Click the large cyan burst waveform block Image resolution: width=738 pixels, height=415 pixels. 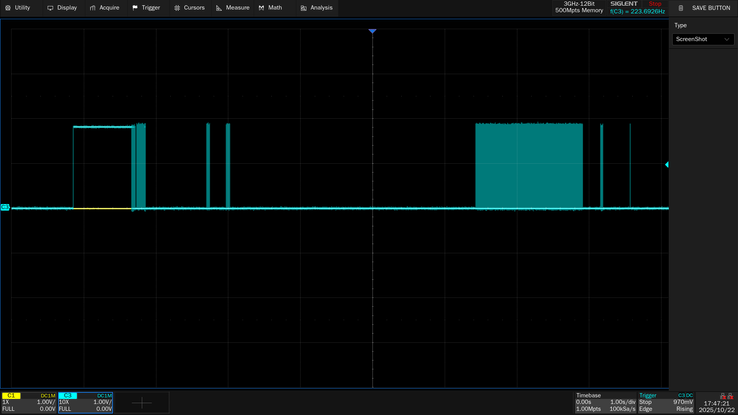[529, 165]
